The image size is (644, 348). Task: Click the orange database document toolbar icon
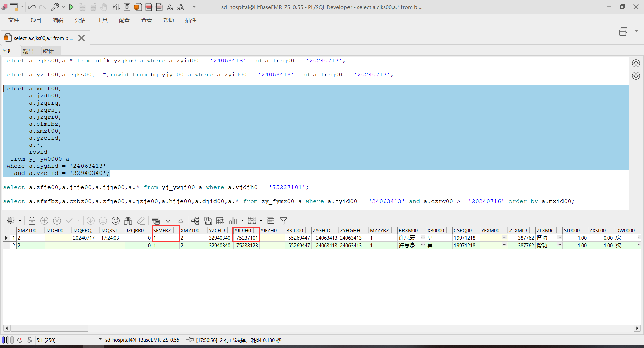[138, 7]
